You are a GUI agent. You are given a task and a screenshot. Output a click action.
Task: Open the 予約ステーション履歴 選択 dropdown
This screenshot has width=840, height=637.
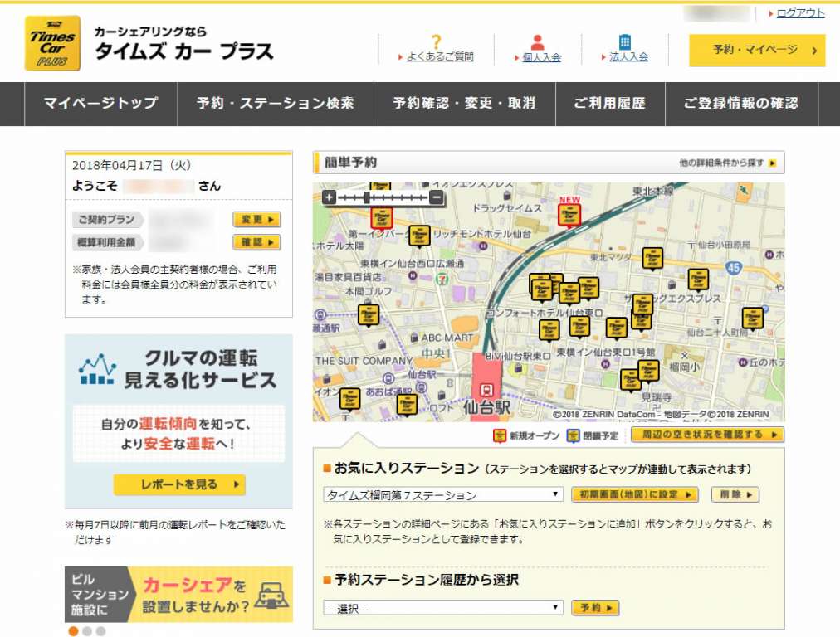(442, 608)
